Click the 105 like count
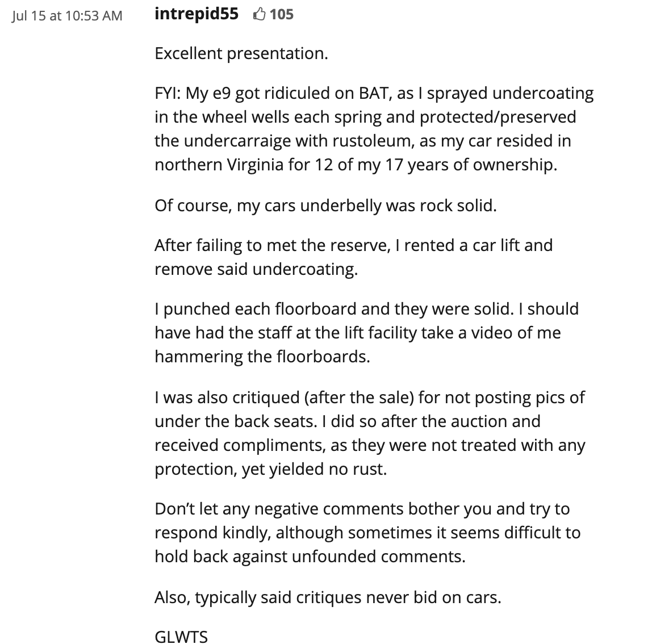This screenshot has width=652, height=644. click(282, 14)
